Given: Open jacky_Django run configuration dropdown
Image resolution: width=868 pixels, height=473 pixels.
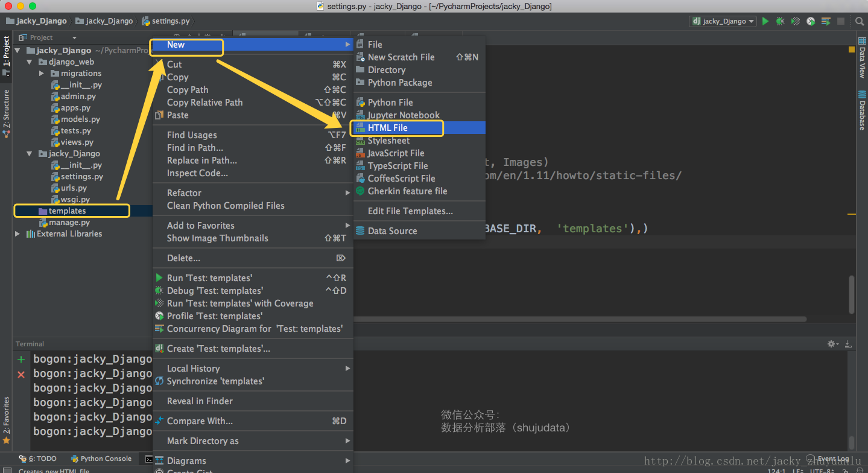Looking at the screenshot, I should point(723,21).
